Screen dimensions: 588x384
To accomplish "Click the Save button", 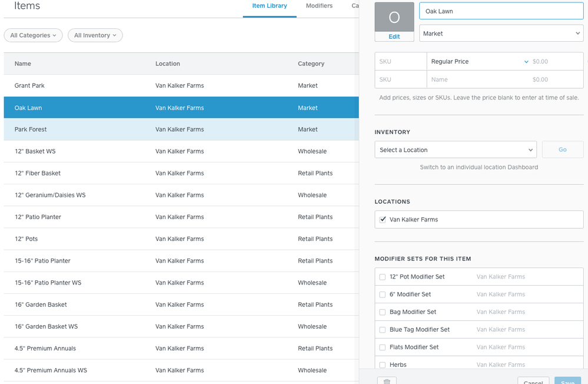I will pyautogui.click(x=567, y=382).
